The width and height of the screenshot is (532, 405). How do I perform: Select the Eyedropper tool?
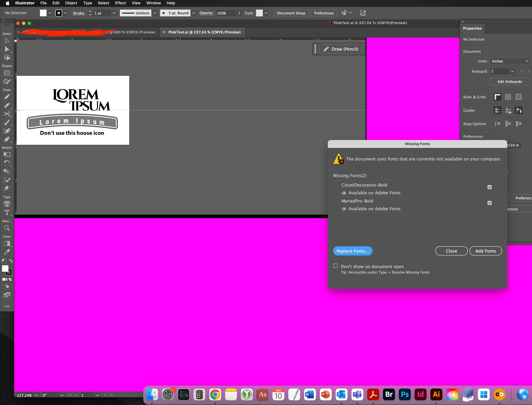coord(7,252)
